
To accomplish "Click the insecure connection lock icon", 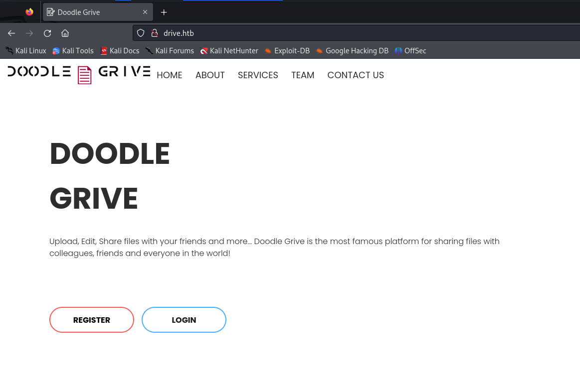I will tap(155, 33).
